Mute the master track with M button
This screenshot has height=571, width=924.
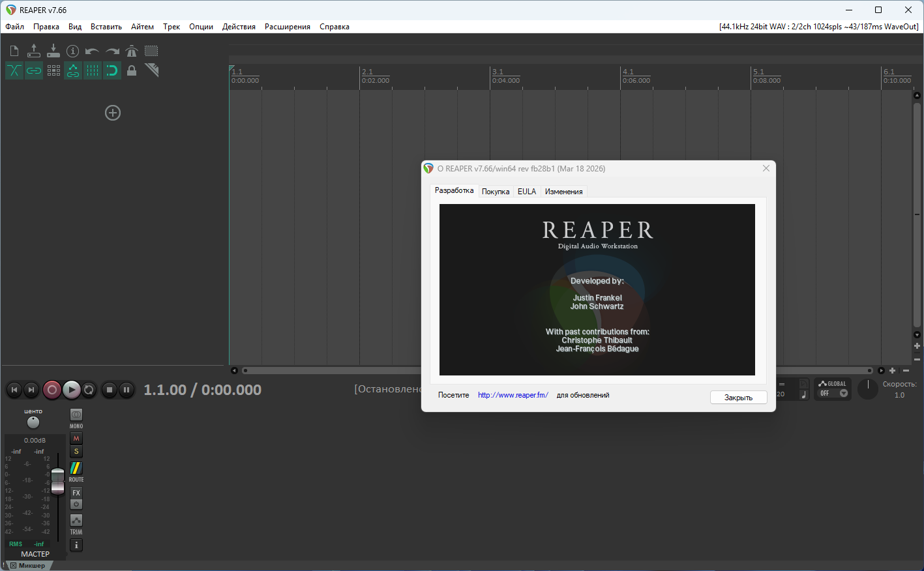point(76,439)
